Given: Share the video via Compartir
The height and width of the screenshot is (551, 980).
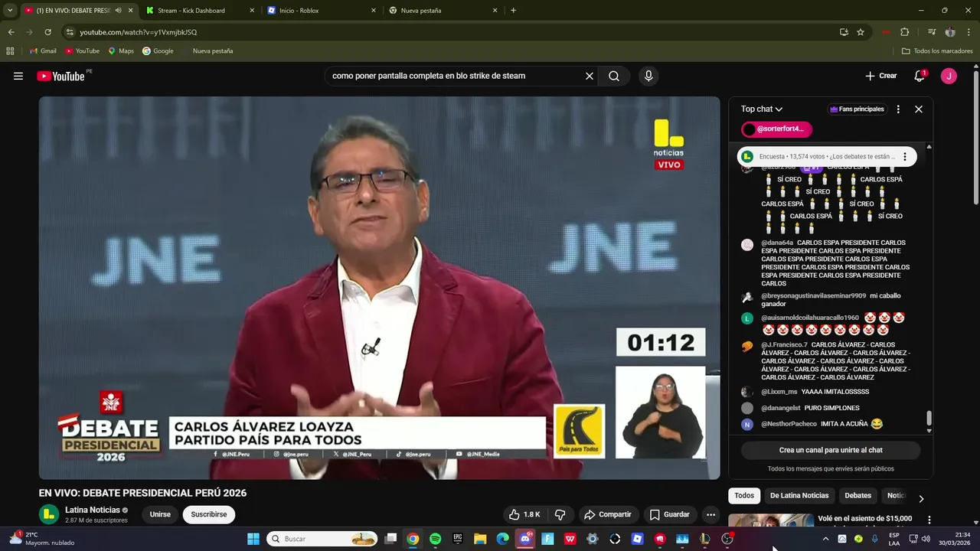Looking at the screenshot, I should click(608, 514).
